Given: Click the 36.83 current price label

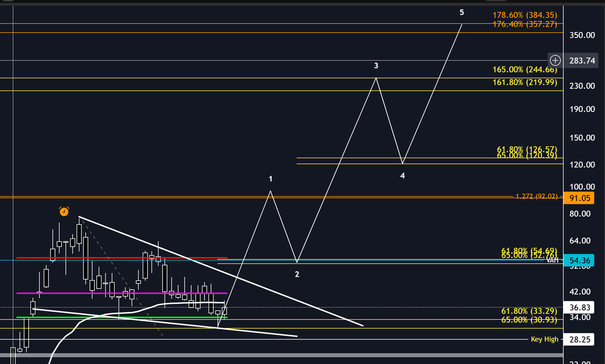Looking at the screenshot, I should pyautogui.click(x=580, y=308).
